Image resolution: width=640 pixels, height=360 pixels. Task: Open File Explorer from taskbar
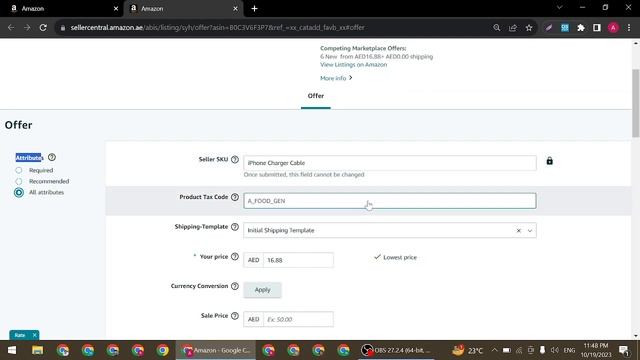(x=37, y=350)
